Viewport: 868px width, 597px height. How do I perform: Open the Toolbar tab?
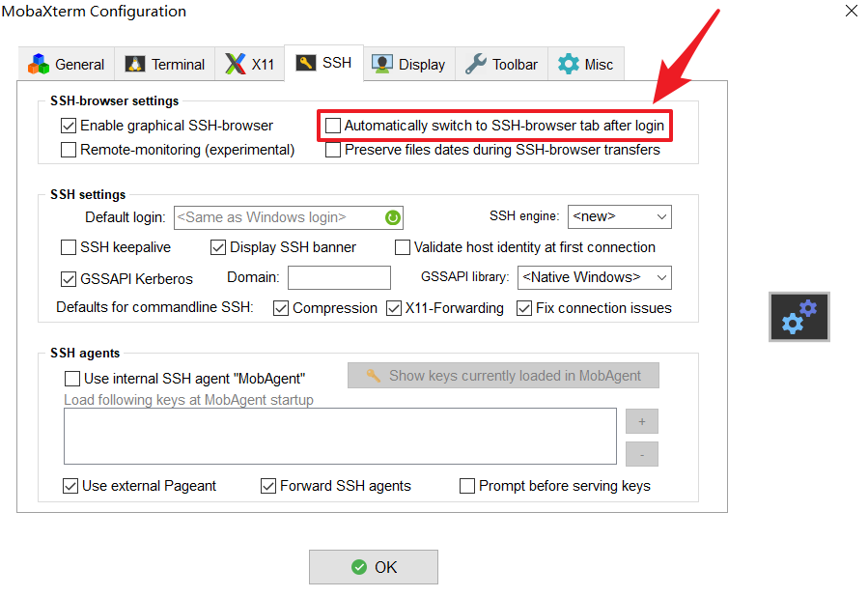[501, 65]
